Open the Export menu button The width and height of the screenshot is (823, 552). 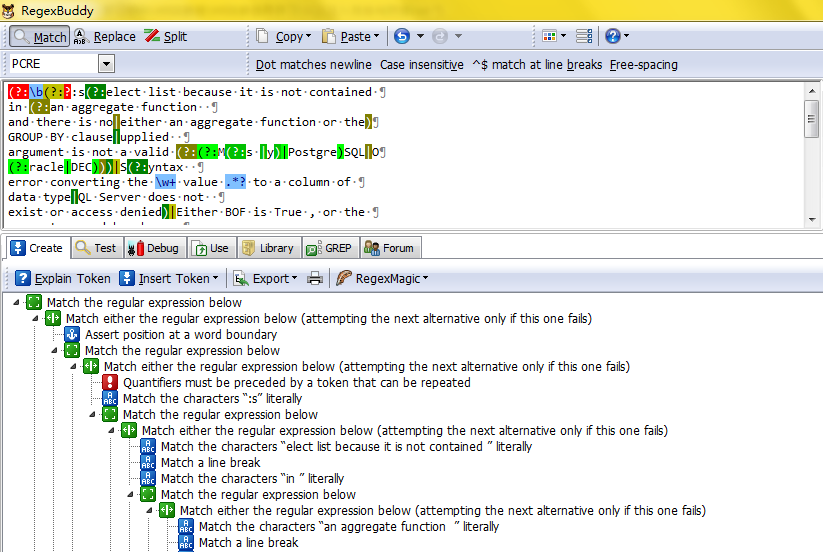coord(265,278)
